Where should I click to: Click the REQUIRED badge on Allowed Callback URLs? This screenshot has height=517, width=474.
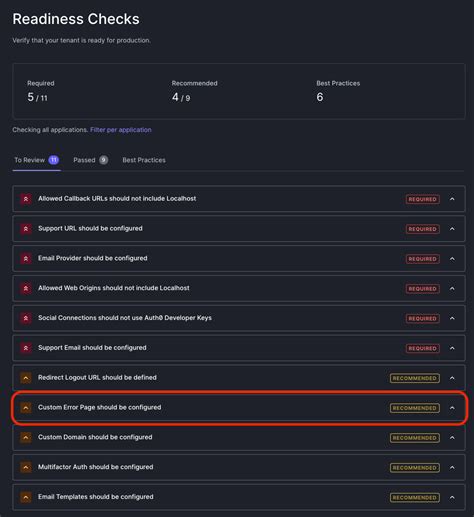[422, 199]
